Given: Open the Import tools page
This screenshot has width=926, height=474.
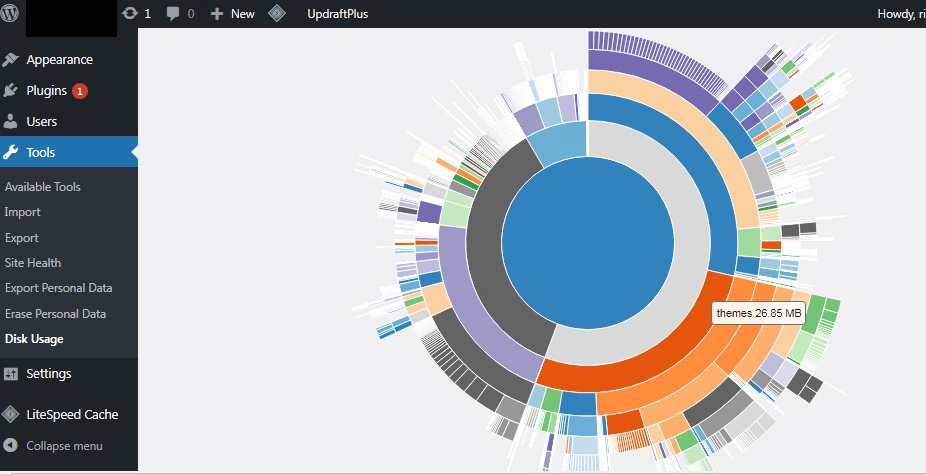Looking at the screenshot, I should 23,212.
